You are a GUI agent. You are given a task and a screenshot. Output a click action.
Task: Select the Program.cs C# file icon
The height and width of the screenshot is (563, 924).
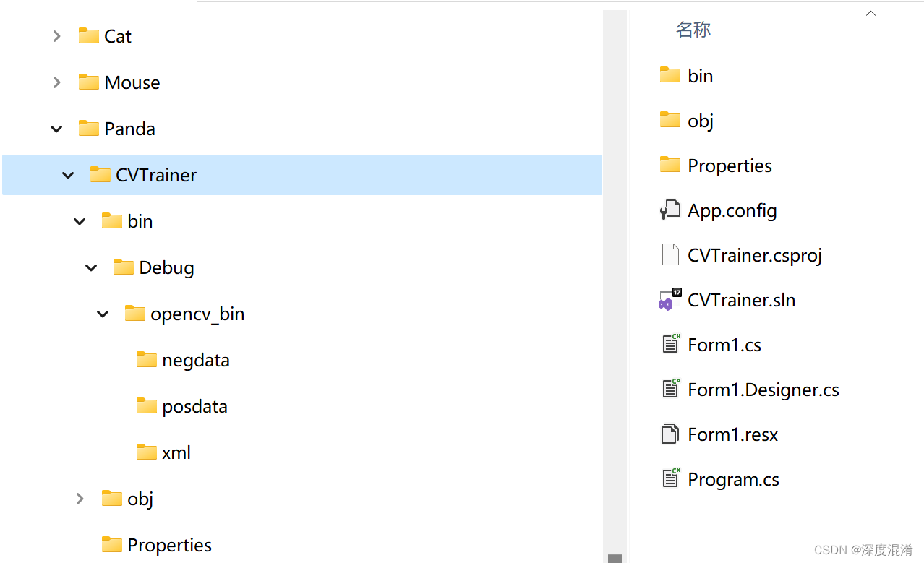[x=670, y=479]
